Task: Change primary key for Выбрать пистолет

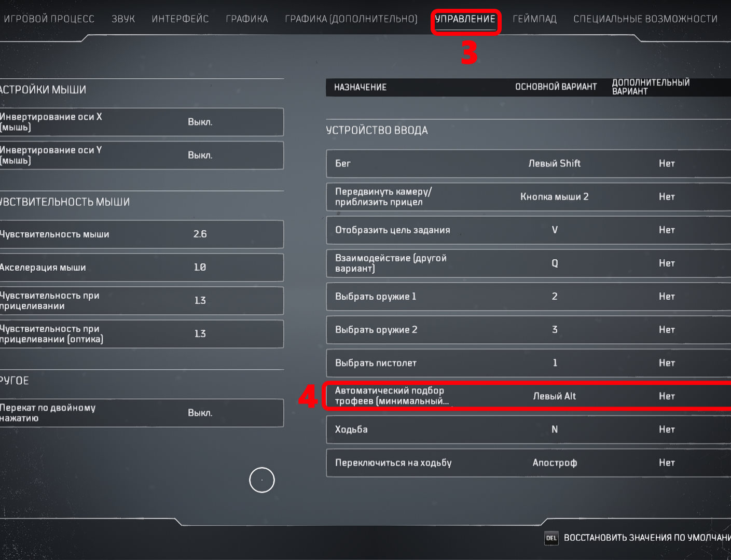Action: (x=555, y=363)
